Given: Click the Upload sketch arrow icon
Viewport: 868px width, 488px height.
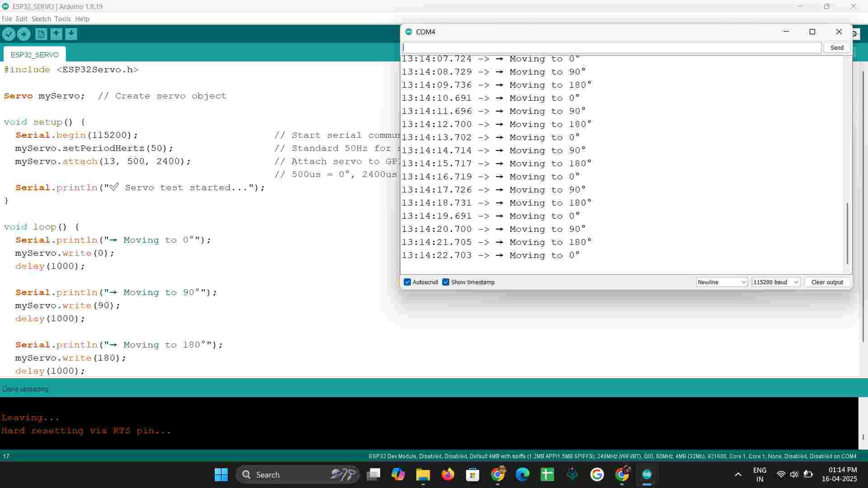Looking at the screenshot, I should pos(24,34).
